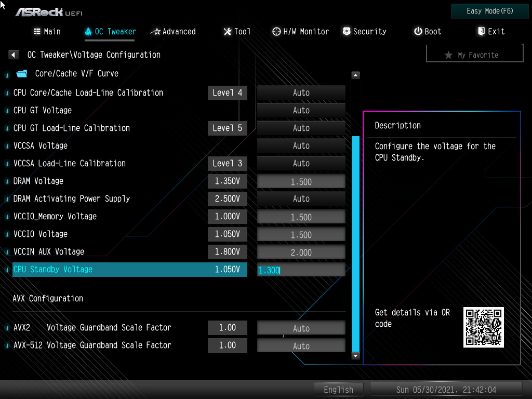Click the star icon in My Favorite
Image resolution: width=532 pixels, height=399 pixels.
(448, 55)
